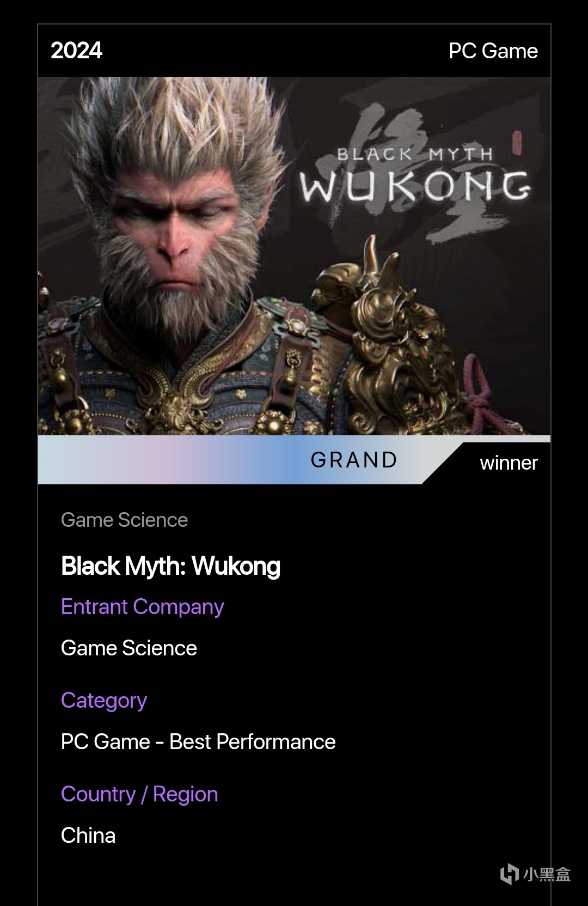Click the BLACK MYTH text in logo

pyautogui.click(x=415, y=154)
